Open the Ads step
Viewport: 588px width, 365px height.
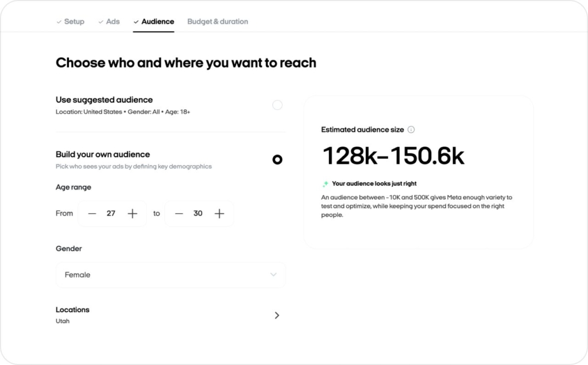[x=113, y=21]
